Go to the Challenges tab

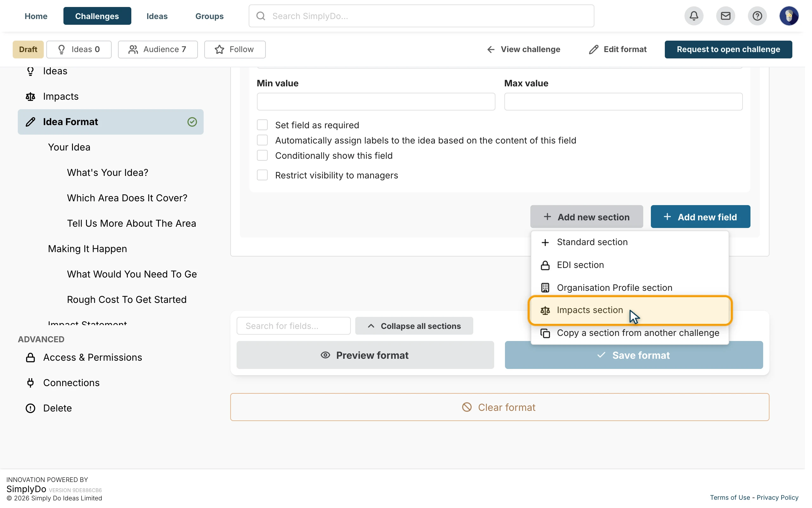tap(97, 16)
